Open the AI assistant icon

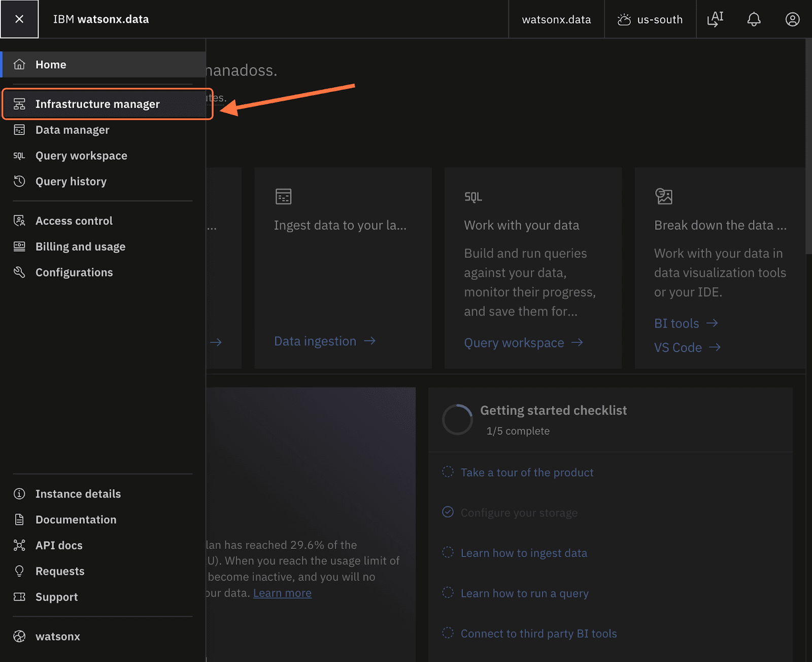point(715,19)
